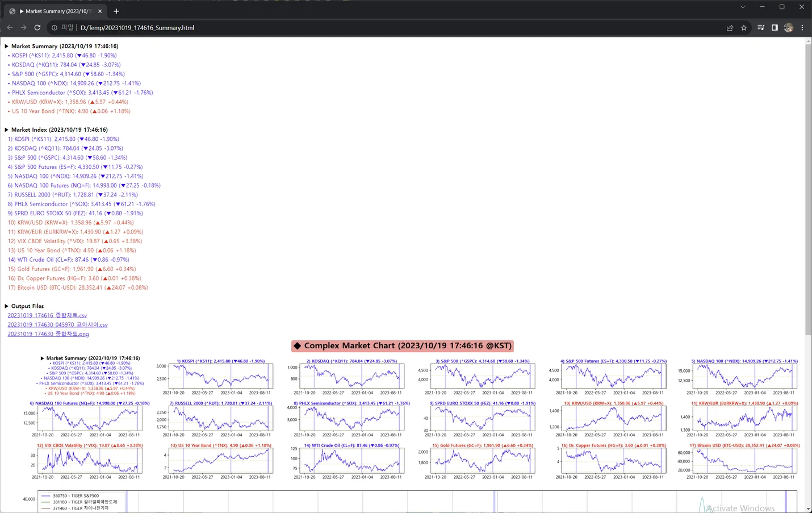This screenshot has width=812, height=513.
Task: Click '16) Dr. Copper Futures (HG=F)' line
Action: tap(74, 278)
